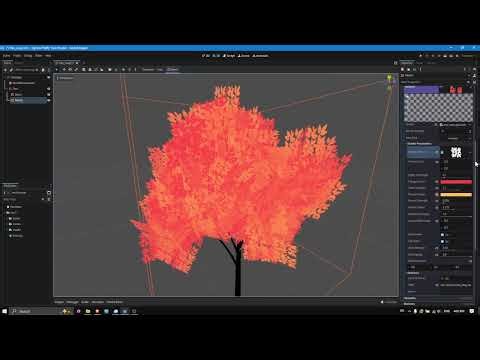This screenshot has height=360, width=480.
Task: Open the Shader Editor bottom panel
Action: pos(115,302)
